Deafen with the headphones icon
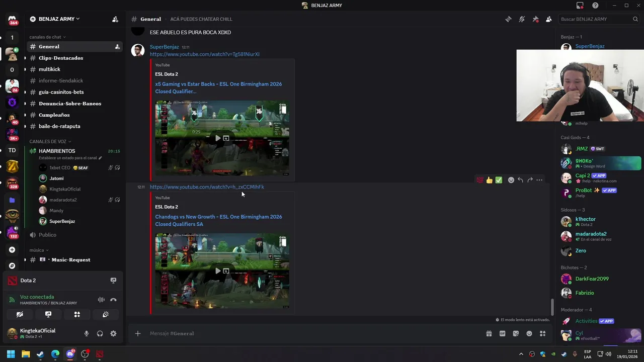The height and width of the screenshot is (362, 644). click(x=100, y=333)
